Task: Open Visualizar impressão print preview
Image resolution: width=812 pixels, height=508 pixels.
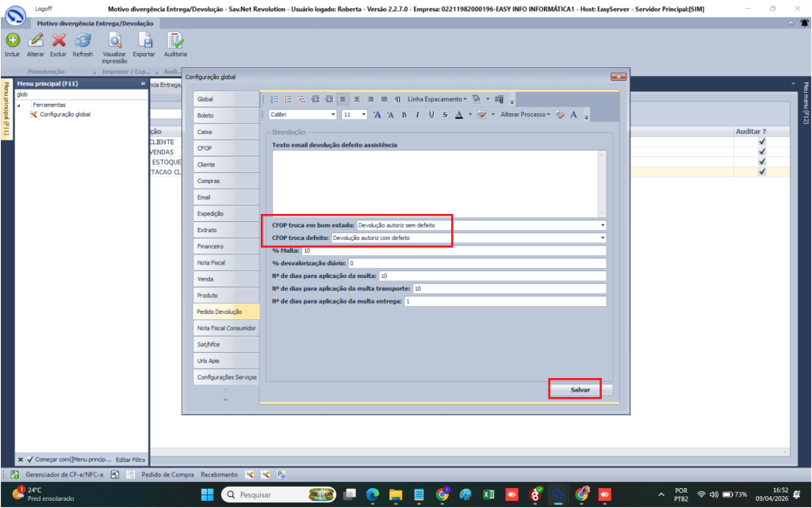Action: (x=115, y=41)
